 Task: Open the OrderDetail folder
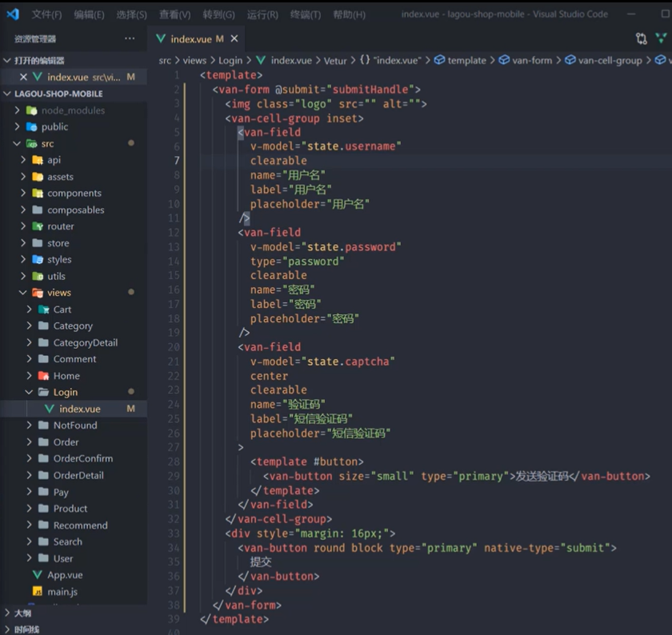point(78,475)
